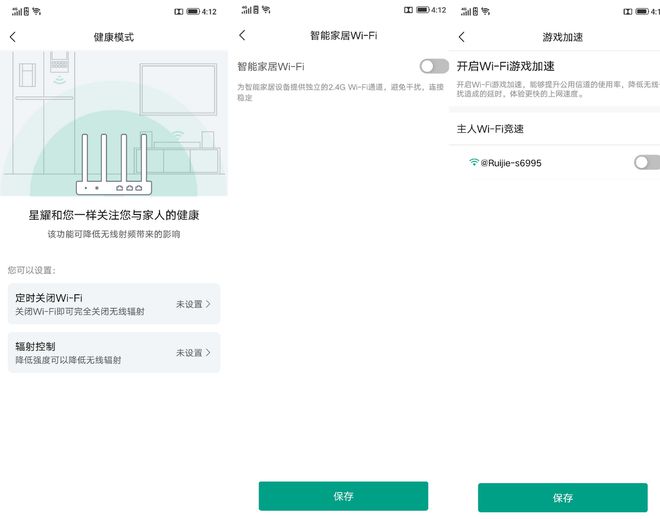Tap the router illustration in 健康模式

click(113, 163)
